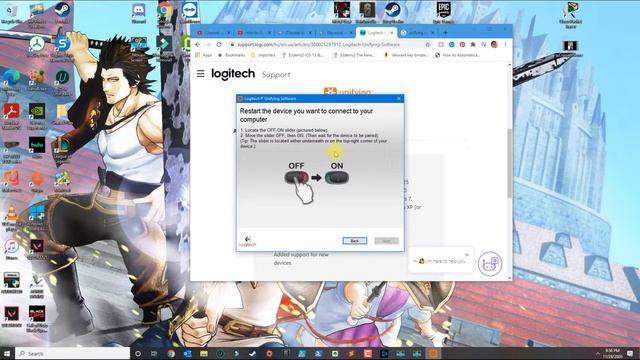This screenshot has width=640, height=360.
Task: Open the Logitech Support hamburger menu
Action: point(200,74)
